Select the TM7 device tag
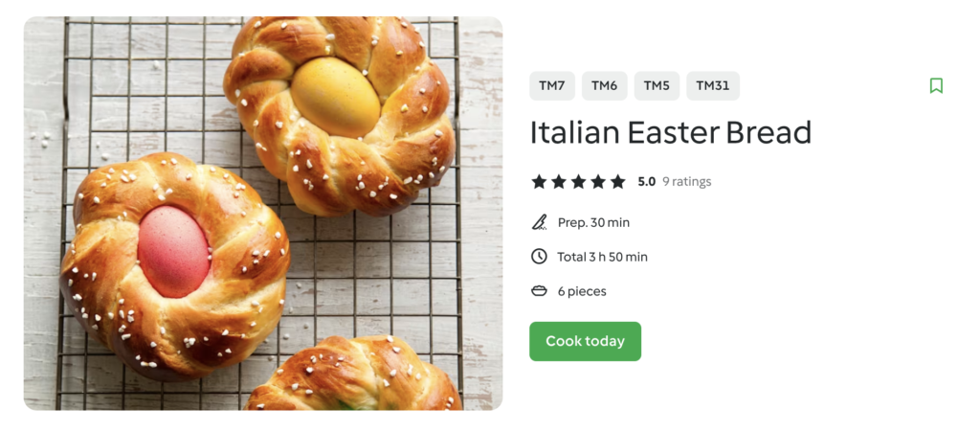Image resolution: width=980 pixels, height=432 pixels. pos(552,86)
